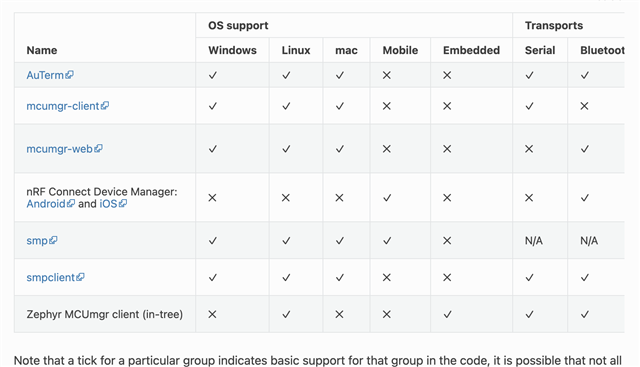Click the Zephyr MCUmgr Windows cross mark
The image size is (640, 367).
[212, 314]
